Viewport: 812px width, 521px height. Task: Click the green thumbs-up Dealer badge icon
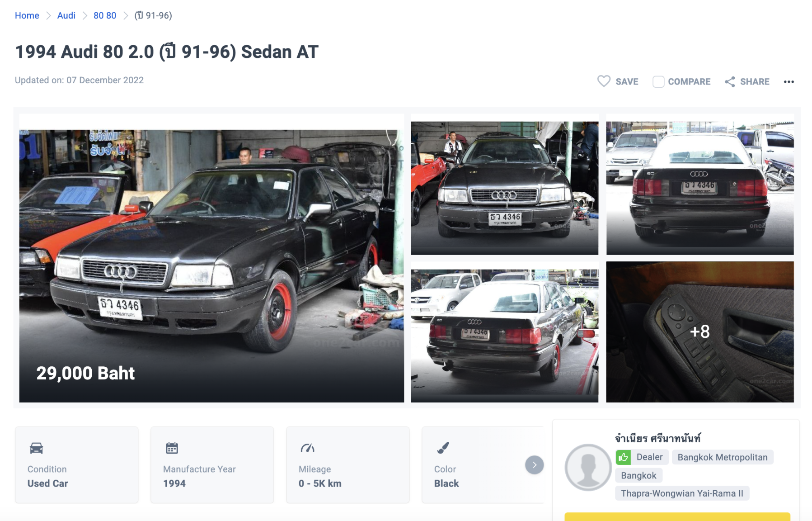(623, 457)
